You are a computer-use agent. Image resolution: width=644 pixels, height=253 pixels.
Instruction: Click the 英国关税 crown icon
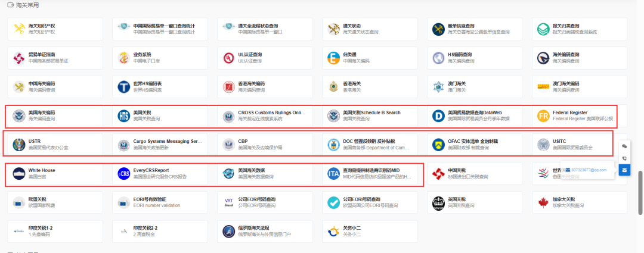(x=439, y=202)
